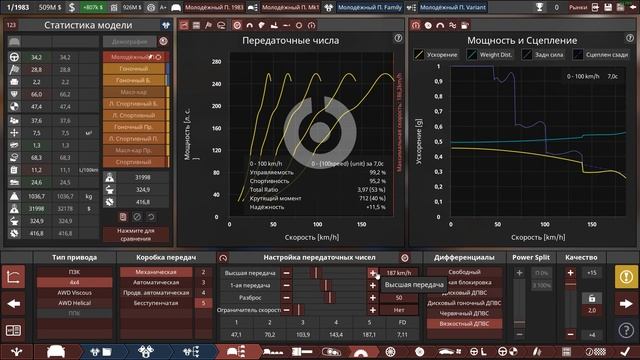640x360 pixels.
Task: Click the clipboard icon below demographics list
Action: coord(123,217)
